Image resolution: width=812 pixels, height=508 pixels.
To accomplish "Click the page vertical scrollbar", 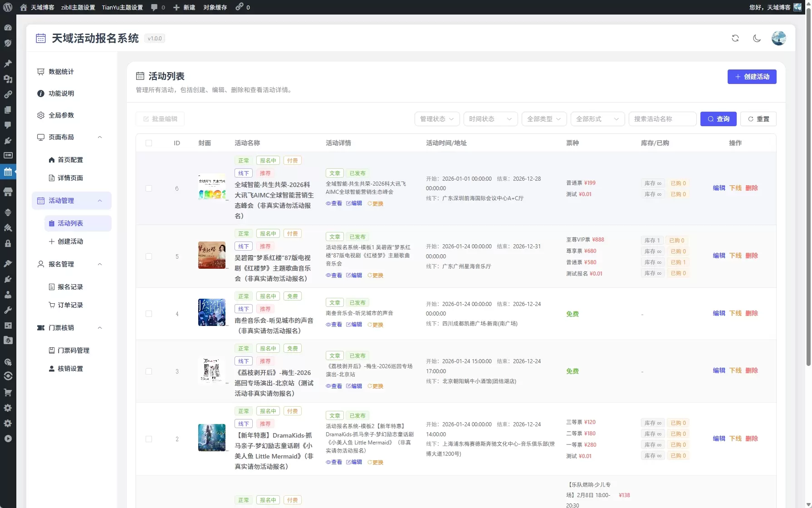I will point(808,186).
